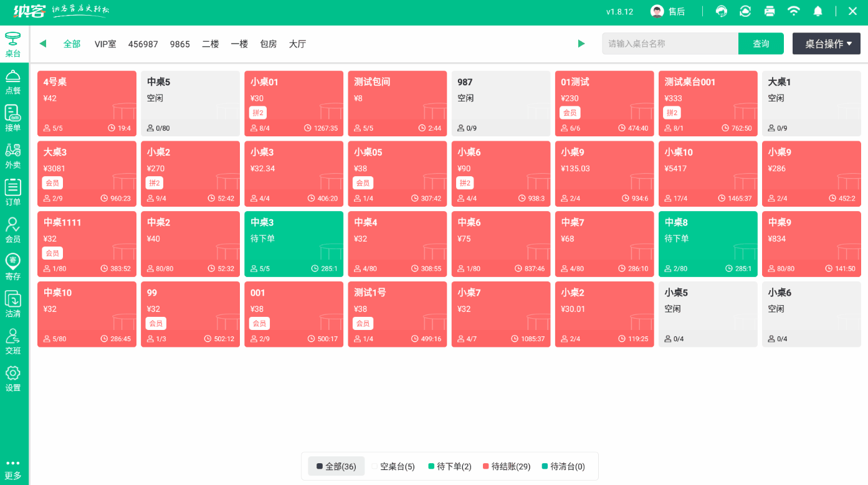Click the 寄存 deposit icon
The height and width of the screenshot is (485, 868).
(x=14, y=266)
